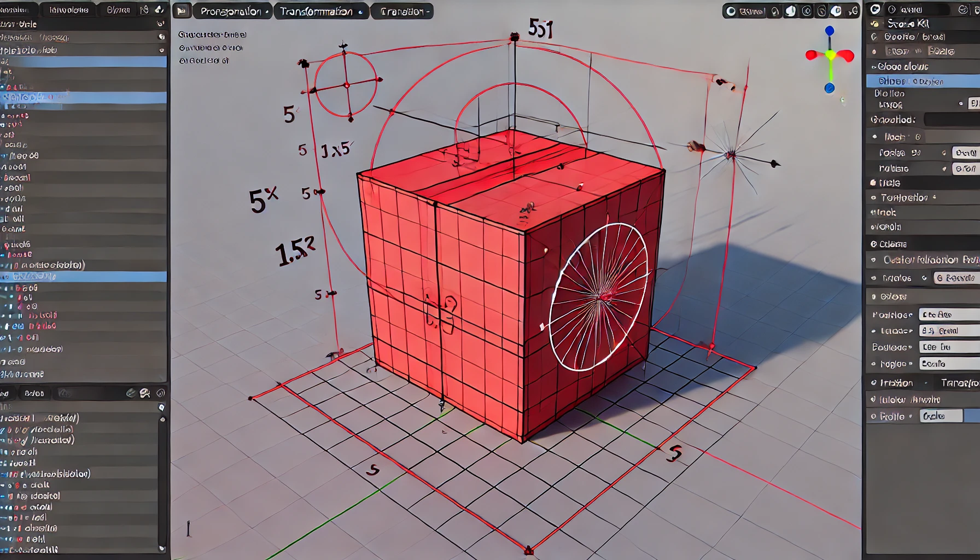980x560 pixels.
Task: Click the Method field button
Action: [950, 120]
